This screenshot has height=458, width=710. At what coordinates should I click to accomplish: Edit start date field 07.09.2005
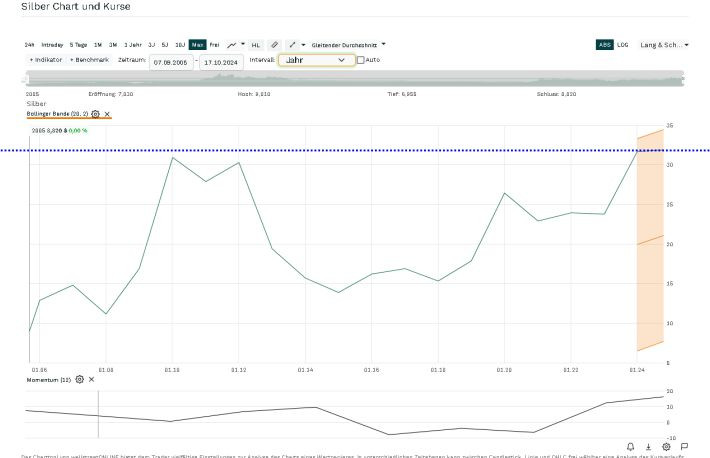pos(171,62)
